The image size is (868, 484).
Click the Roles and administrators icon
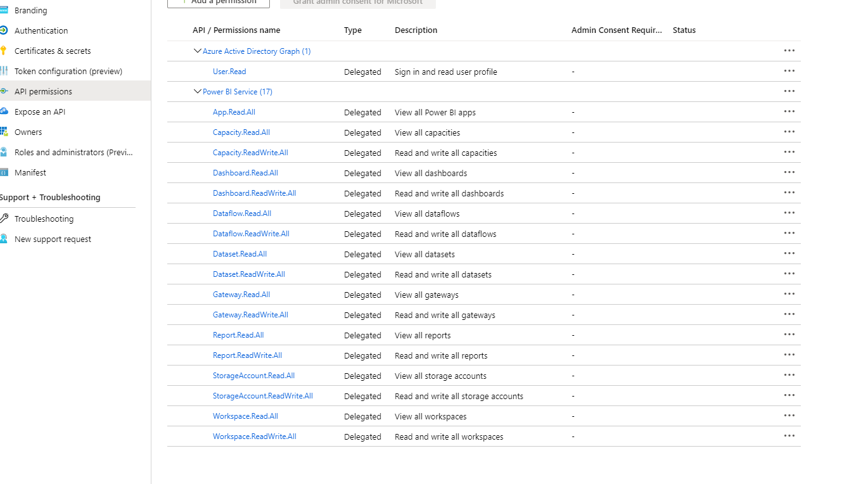pyautogui.click(x=4, y=152)
